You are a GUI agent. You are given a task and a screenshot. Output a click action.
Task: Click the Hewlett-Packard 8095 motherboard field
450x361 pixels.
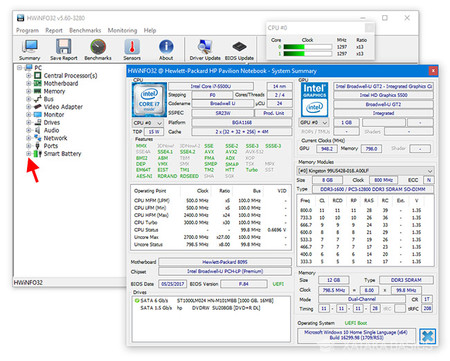click(225, 262)
